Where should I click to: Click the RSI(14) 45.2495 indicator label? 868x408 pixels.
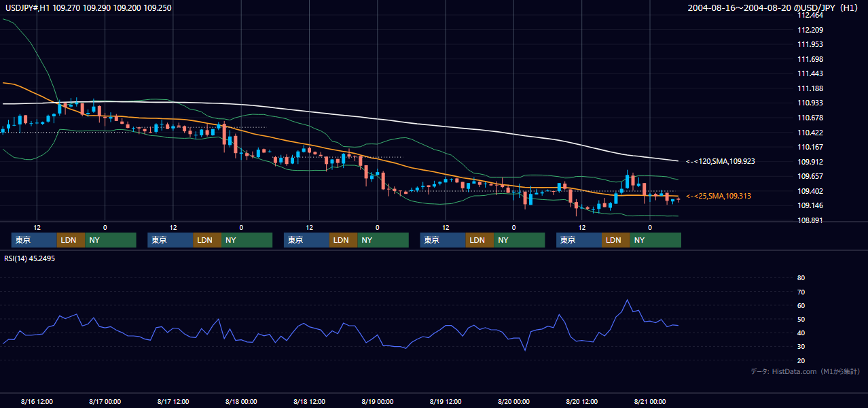click(29, 258)
